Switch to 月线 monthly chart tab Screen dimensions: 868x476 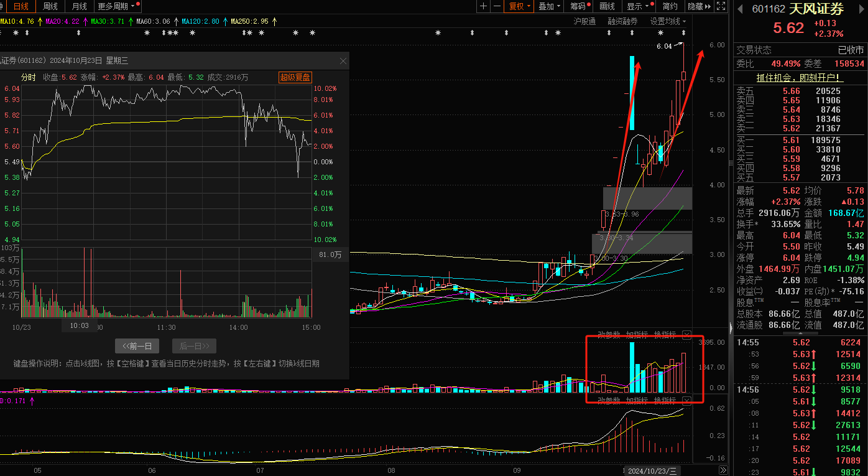click(79, 6)
